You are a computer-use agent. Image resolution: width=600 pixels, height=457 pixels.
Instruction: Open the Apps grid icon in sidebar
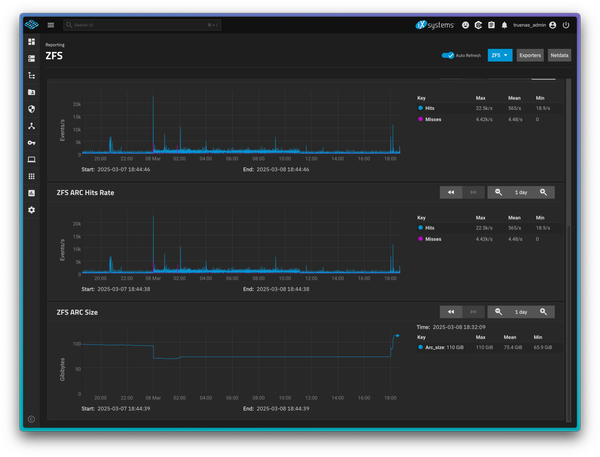pyautogui.click(x=31, y=176)
